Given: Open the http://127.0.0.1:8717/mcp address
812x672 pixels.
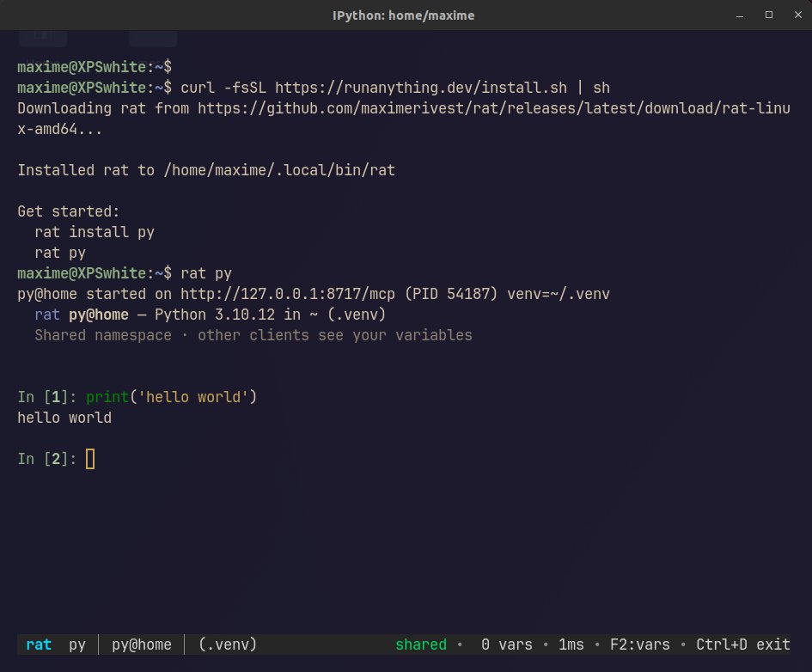Looking at the screenshot, I should tap(287, 294).
